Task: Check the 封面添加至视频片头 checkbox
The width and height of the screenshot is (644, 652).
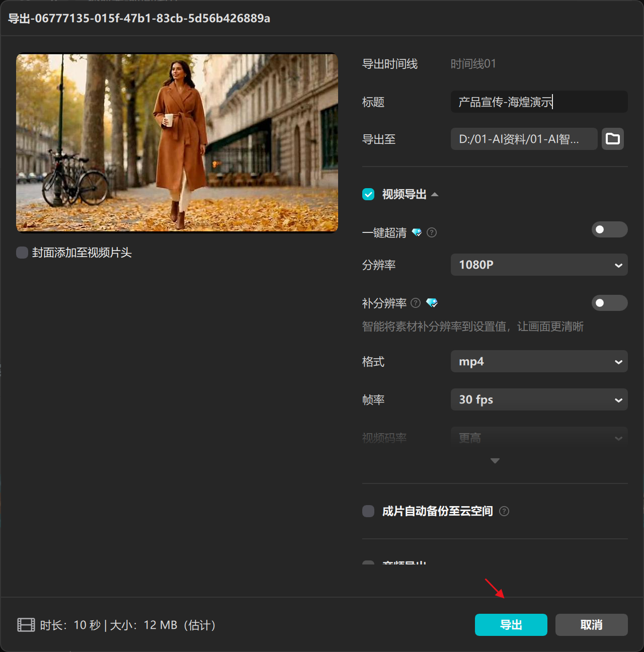Action: [x=22, y=253]
